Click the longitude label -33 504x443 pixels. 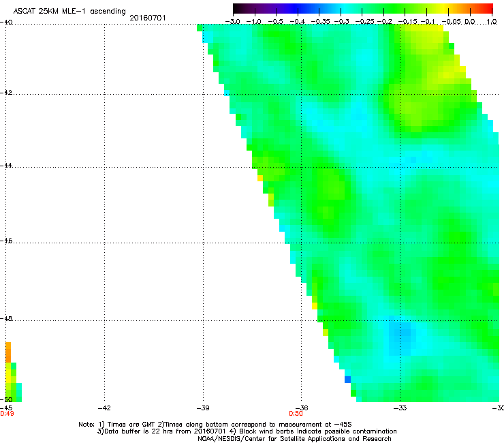[400, 408]
